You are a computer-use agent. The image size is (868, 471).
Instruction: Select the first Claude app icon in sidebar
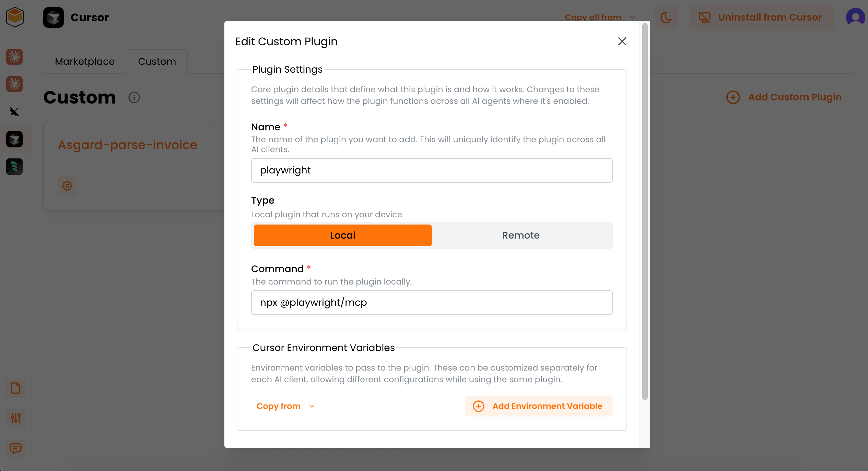point(14,57)
